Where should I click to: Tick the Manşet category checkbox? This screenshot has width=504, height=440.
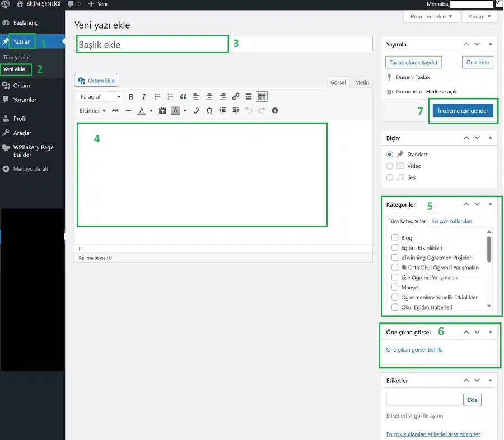[x=395, y=287]
